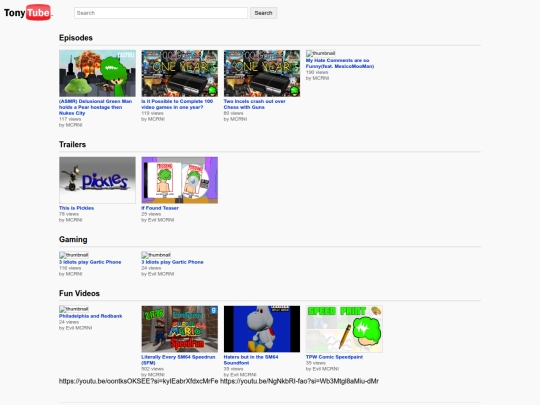The height and width of the screenshot is (405, 540).
Task: Click the '119 views' text
Action: (152, 113)
